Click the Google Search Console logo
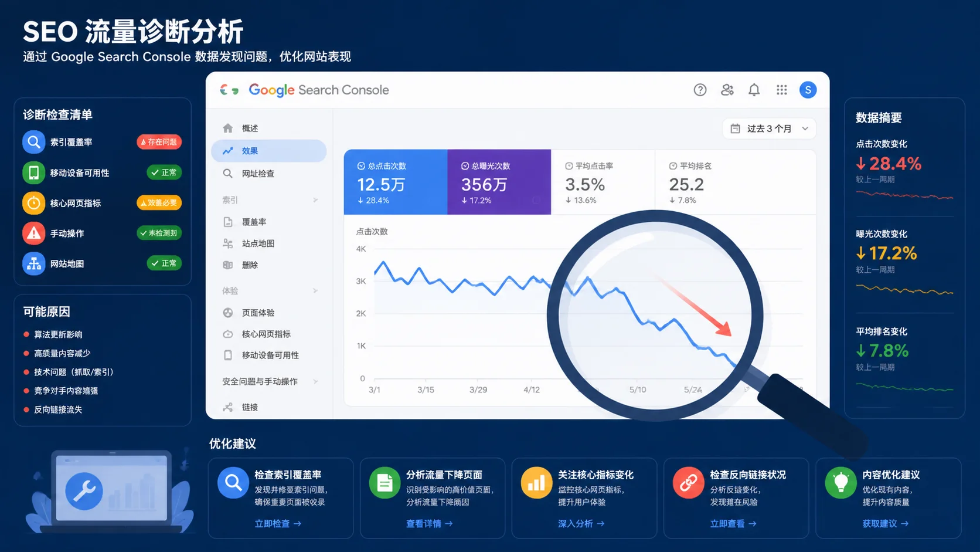 pos(304,90)
